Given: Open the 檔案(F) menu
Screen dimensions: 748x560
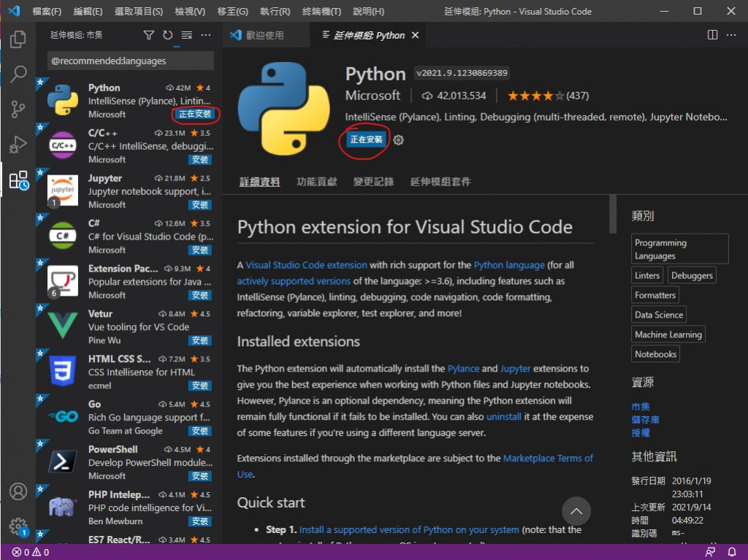Looking at the screenshot, I should tap(47, 11).
